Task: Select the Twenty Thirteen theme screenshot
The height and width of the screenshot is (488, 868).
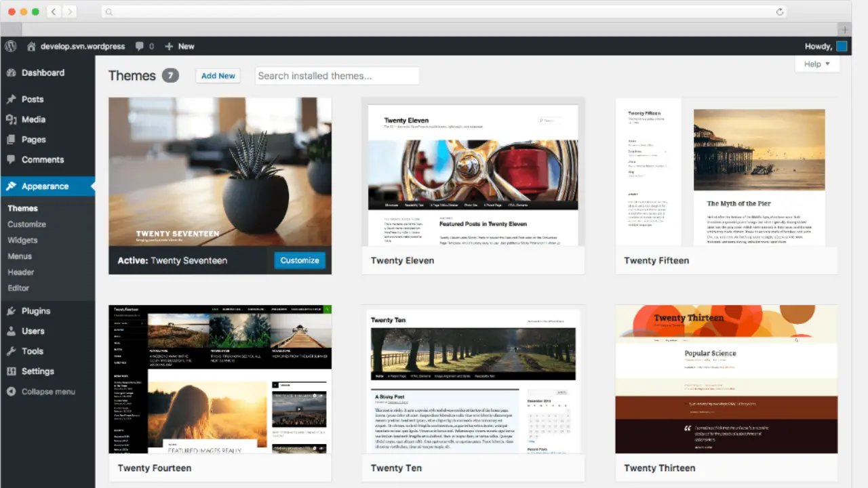Action: [726, 379]
